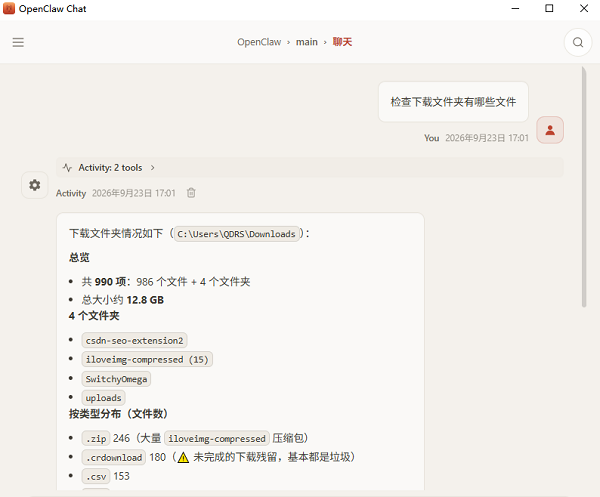Click the warning icon in crdownload line
This screenshot has height=497, width=600.
coord(183,457)
